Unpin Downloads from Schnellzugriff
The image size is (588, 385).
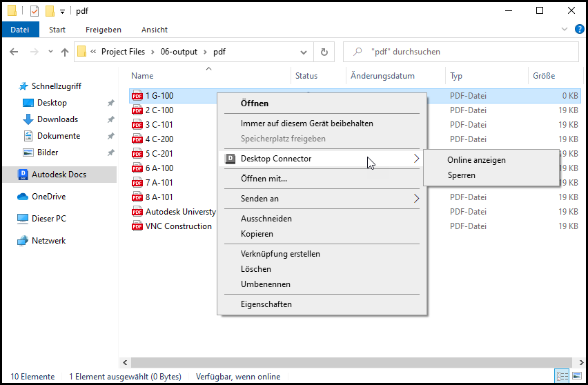pyautogui.click(x=110, y=119)
